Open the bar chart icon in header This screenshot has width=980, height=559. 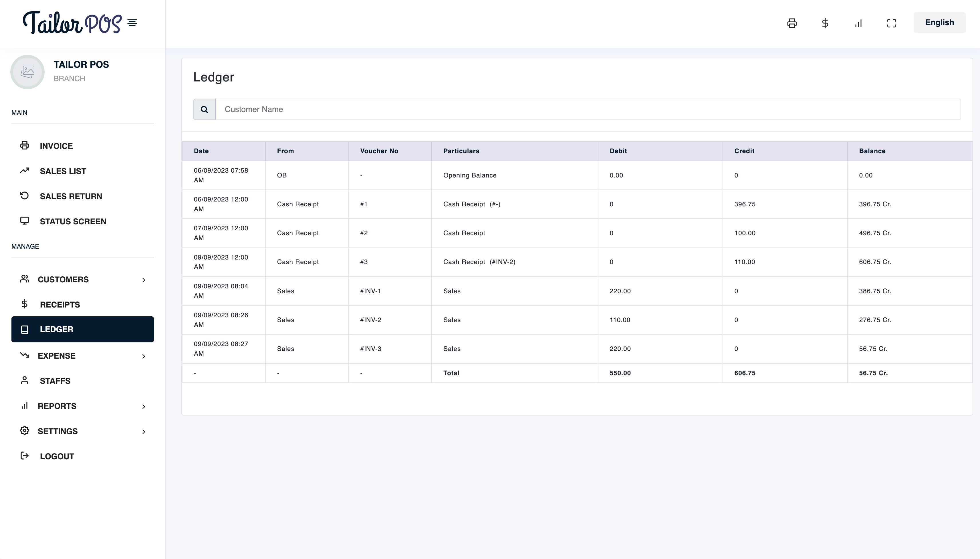858,23
